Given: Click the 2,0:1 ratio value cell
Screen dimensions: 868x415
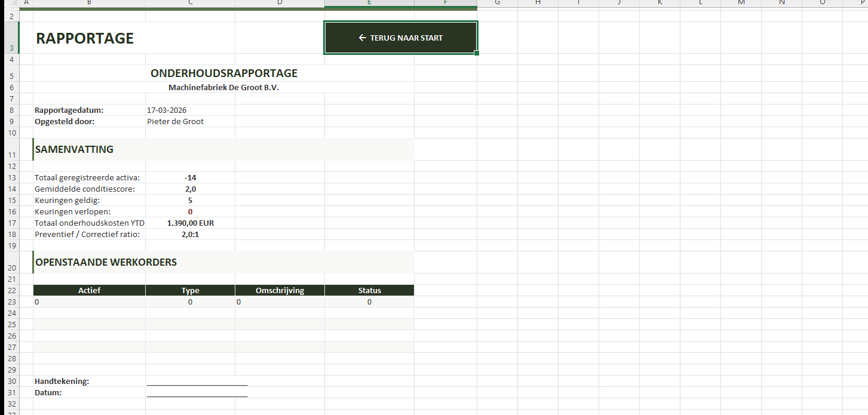Looking at the screenshot, I should (x=190, y=234).
